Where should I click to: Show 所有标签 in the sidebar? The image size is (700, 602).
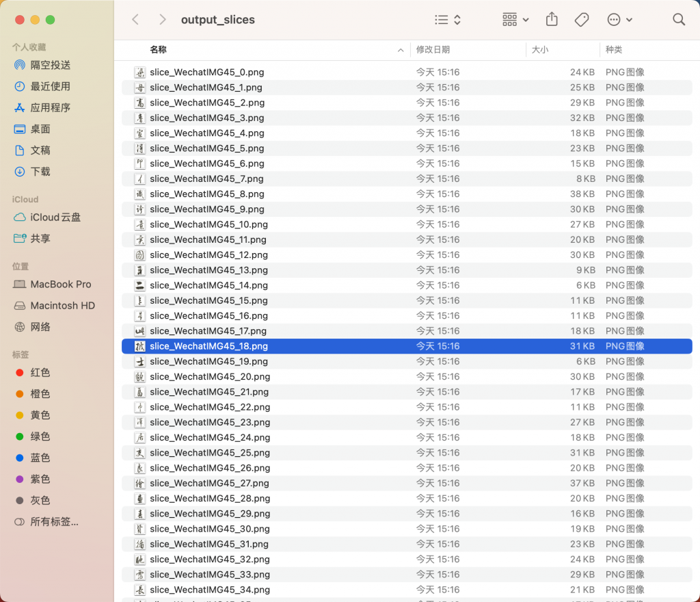point(54,521)
